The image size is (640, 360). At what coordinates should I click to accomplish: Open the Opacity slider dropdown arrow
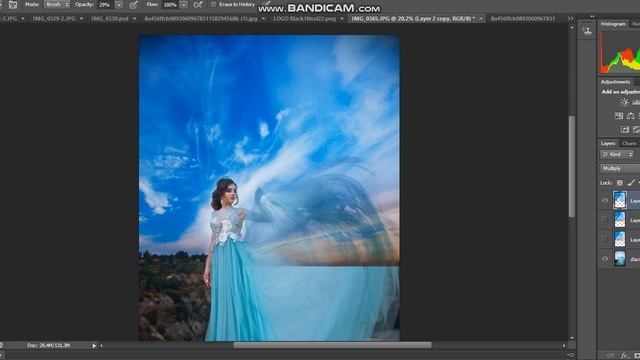click(x=119, y=5)
